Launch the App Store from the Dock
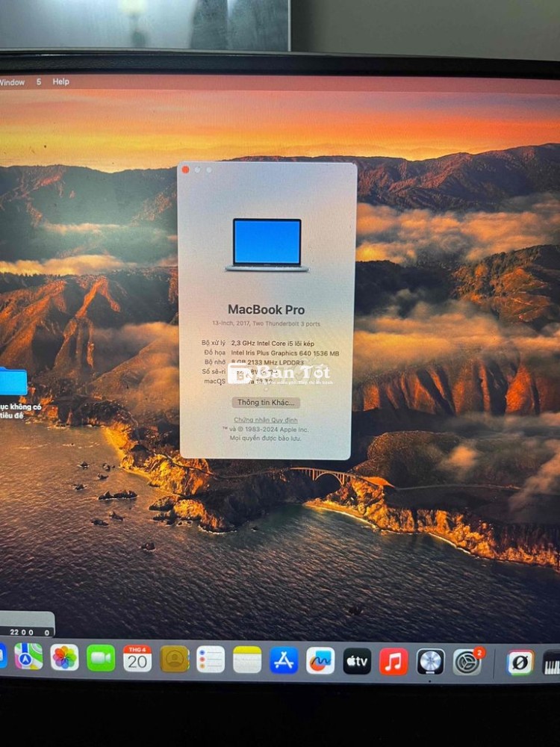This screenshot has width=560, height=747. tap(284, 660)
